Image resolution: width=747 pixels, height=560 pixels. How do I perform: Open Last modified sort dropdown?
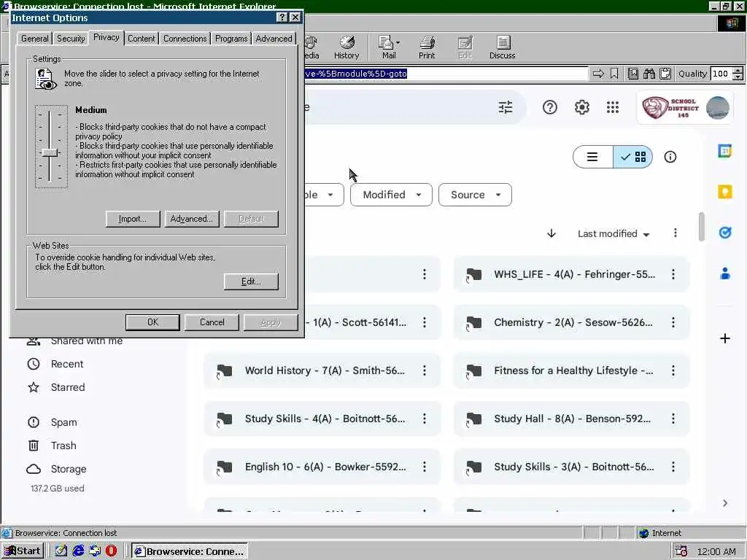coord(613,234)
